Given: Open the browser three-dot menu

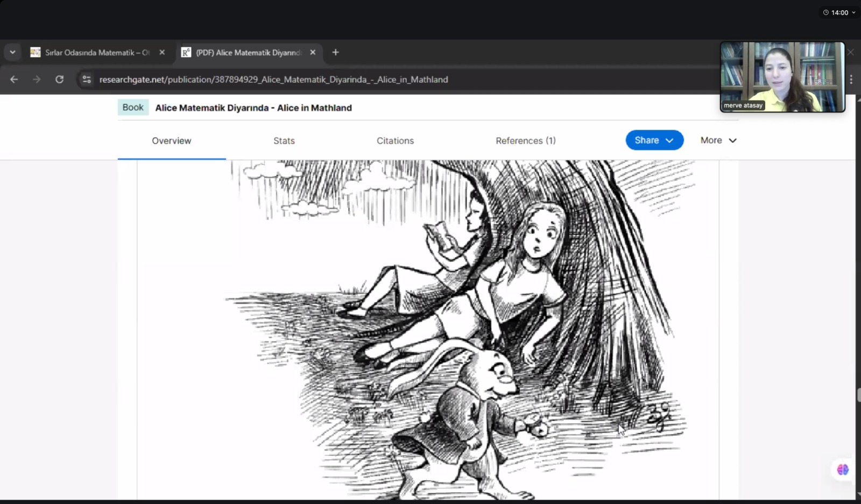Looking at the screenshot, I should click(851, 80).
